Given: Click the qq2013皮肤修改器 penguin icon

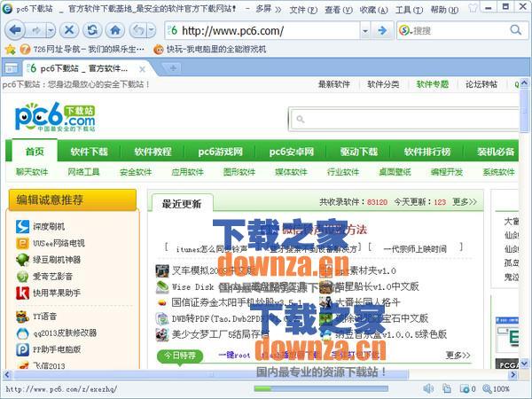Looking at the screenshot, I should pos(22,332).
